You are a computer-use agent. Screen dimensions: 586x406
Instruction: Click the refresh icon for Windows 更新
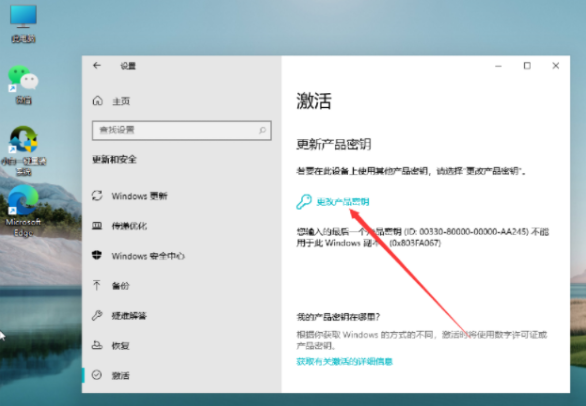coord(97,196)
